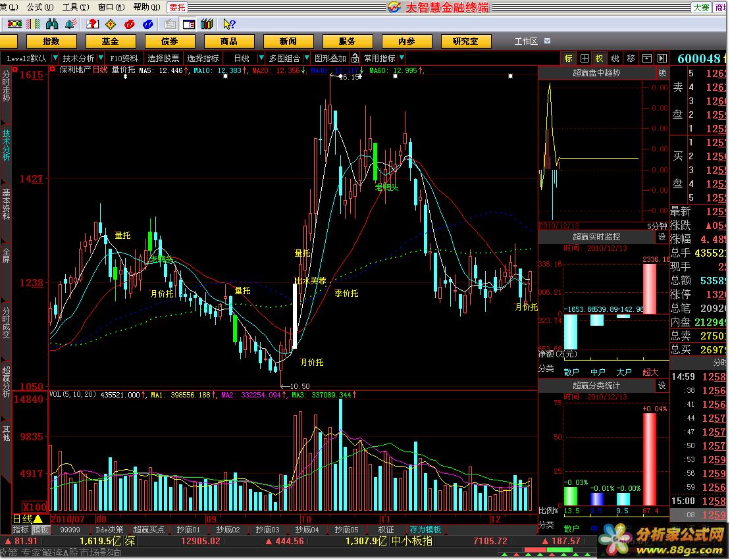The width and height of the screenshot is (730, 560).
Task: Click the grid crosshair icon
Action: 585,58
